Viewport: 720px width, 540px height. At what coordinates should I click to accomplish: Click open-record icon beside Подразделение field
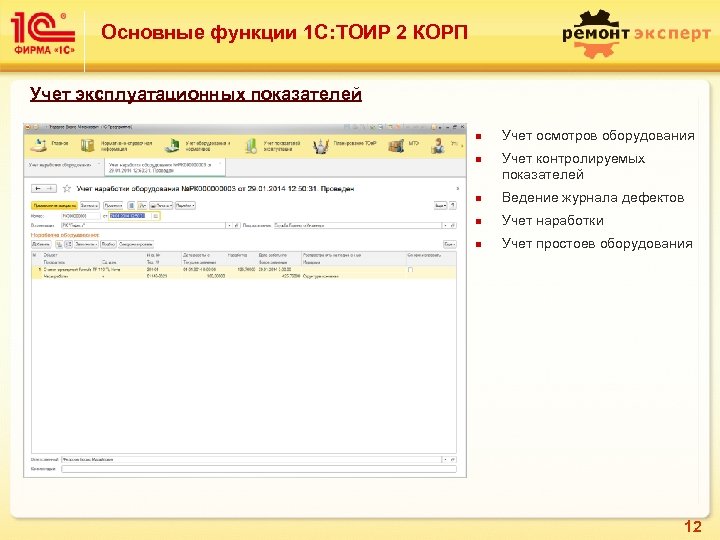(453, 225)
